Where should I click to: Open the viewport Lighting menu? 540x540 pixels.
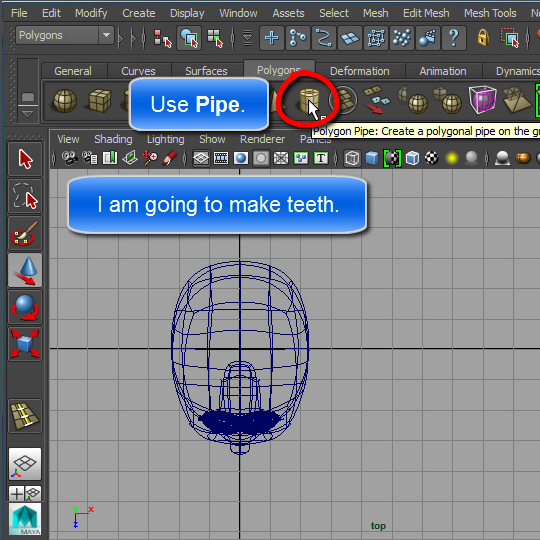tap(166, 139)
